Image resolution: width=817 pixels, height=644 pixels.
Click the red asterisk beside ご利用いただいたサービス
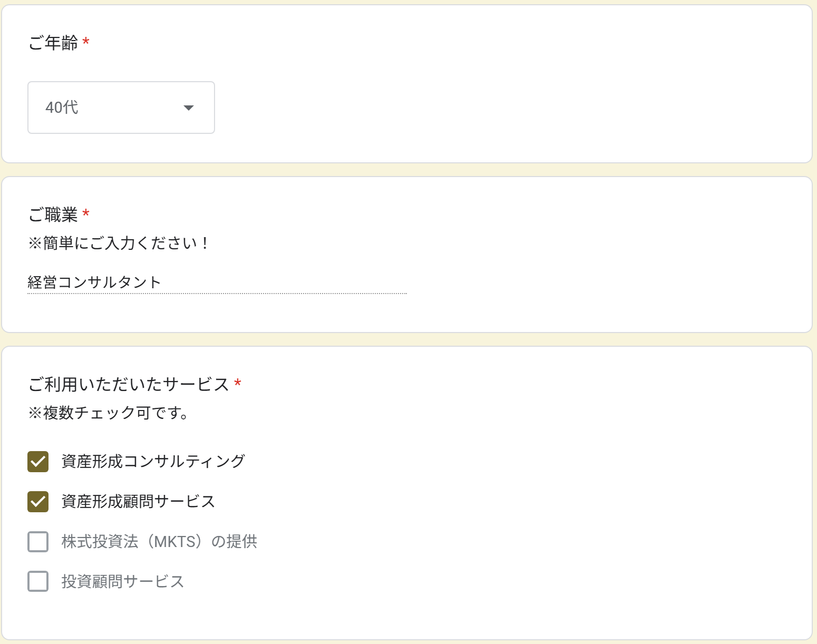(238, 383)
